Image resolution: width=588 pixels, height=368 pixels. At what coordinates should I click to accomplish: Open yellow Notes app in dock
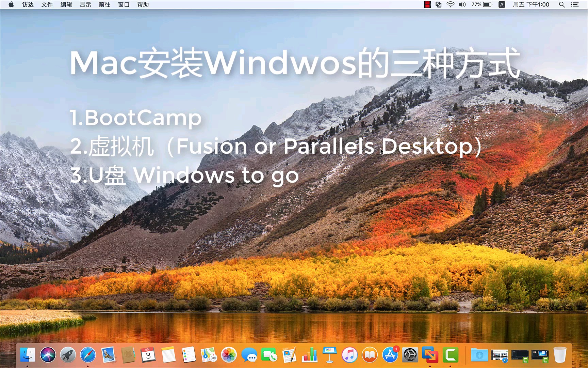click(x=168, y=355)
